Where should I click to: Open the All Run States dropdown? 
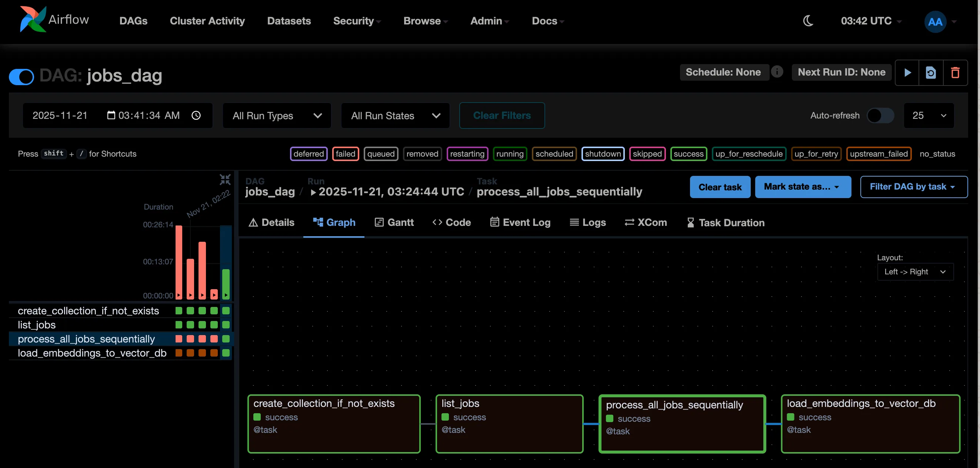[x=395, y=116]
